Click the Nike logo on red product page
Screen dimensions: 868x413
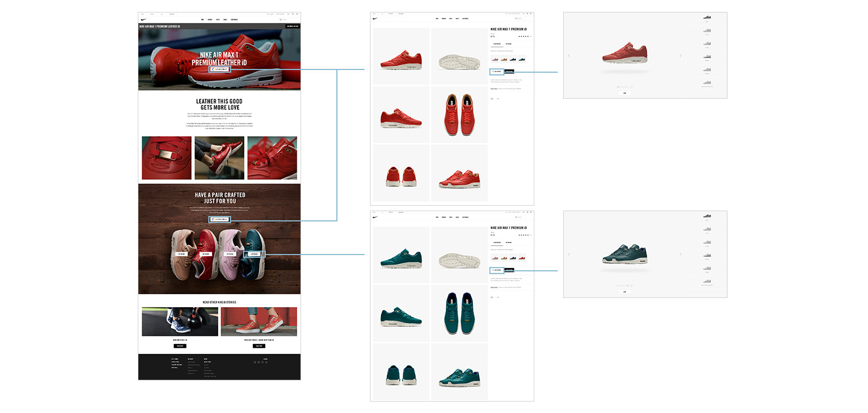tap(375, 18)
